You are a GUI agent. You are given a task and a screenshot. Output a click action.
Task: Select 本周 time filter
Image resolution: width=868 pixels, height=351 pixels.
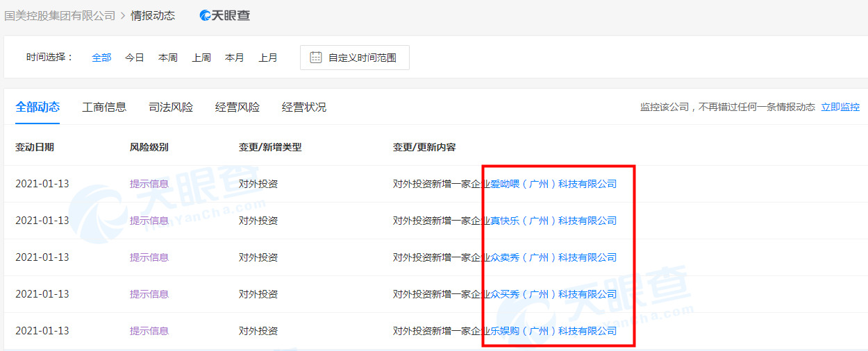168,58
